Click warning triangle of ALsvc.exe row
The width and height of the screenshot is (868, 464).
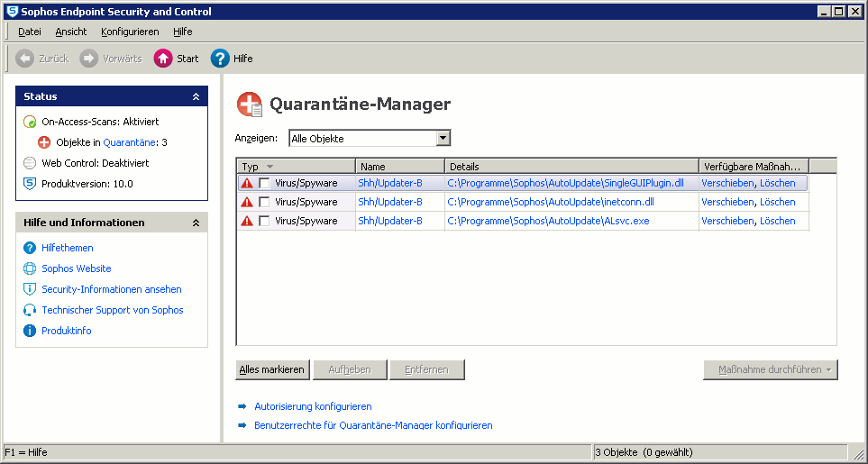tap(247, 221)
